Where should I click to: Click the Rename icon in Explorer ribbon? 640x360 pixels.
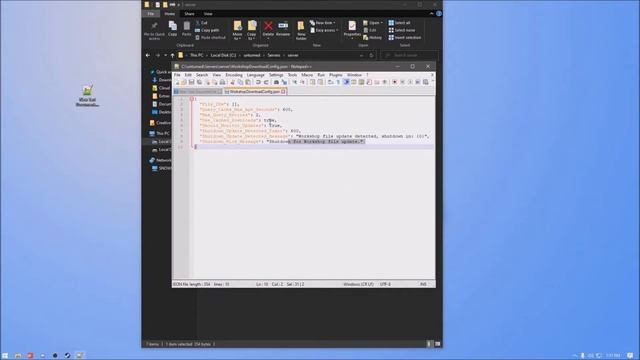[283, 26]
